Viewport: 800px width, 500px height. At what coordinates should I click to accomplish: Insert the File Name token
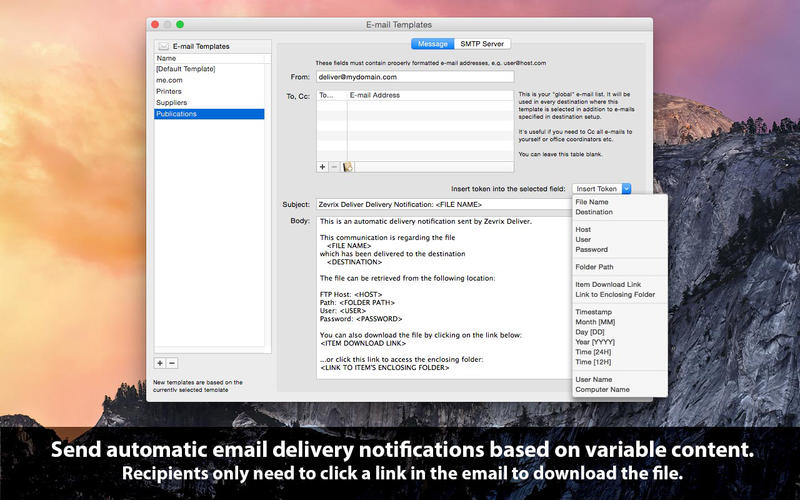592,202
